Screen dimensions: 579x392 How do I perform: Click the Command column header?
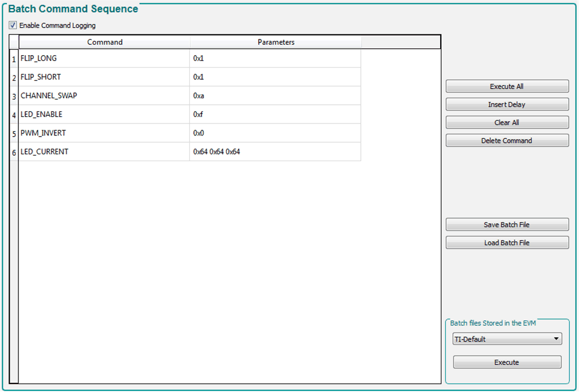coord(104,42)
